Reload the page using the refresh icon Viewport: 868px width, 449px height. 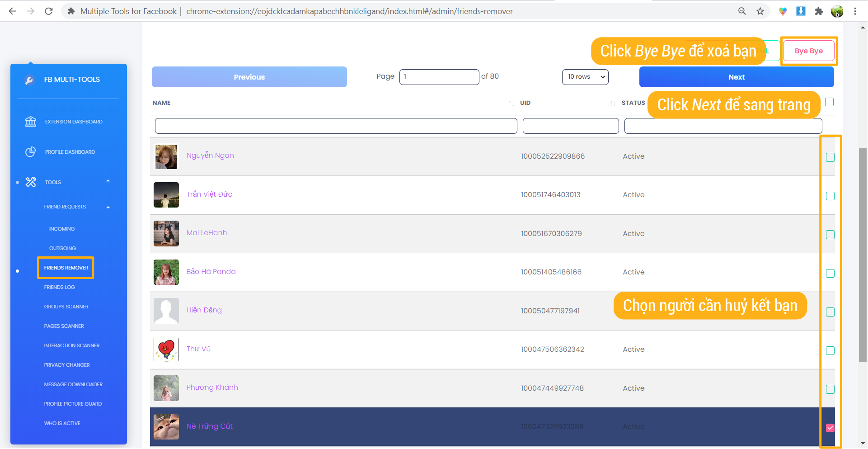tap(49, 11)
